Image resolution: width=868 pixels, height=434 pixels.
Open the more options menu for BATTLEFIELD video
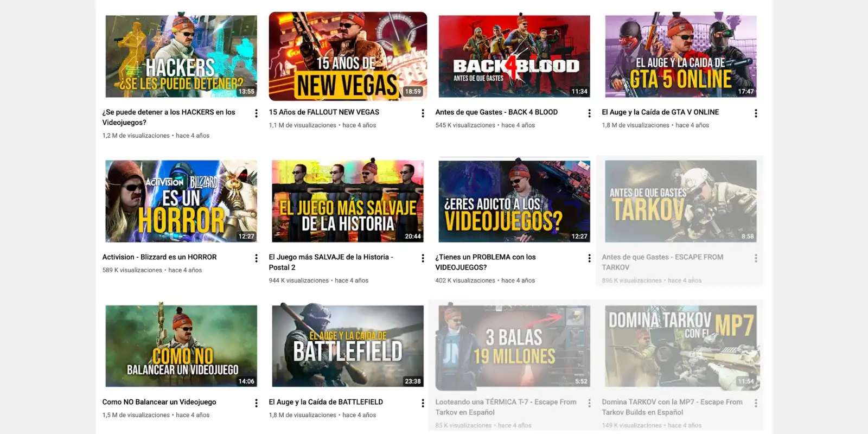[423, 403]
